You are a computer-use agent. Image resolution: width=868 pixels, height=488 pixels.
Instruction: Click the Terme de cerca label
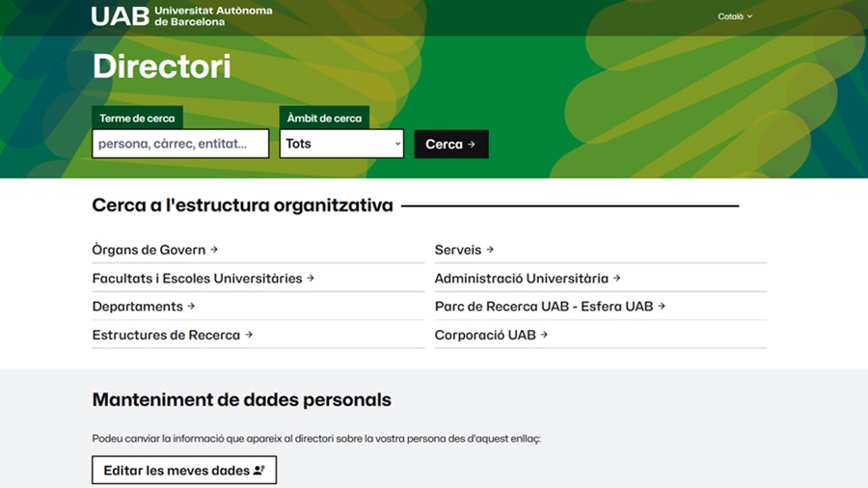tap(137, 118)
